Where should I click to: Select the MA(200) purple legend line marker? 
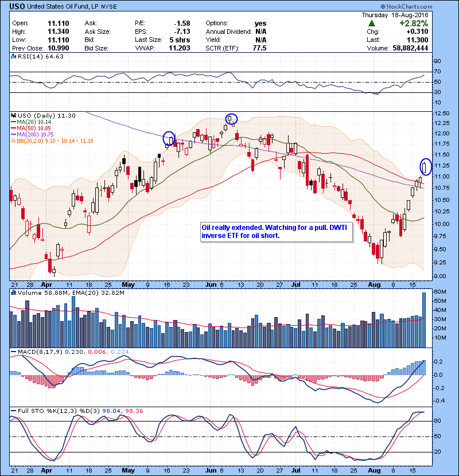tap(13, 134)
